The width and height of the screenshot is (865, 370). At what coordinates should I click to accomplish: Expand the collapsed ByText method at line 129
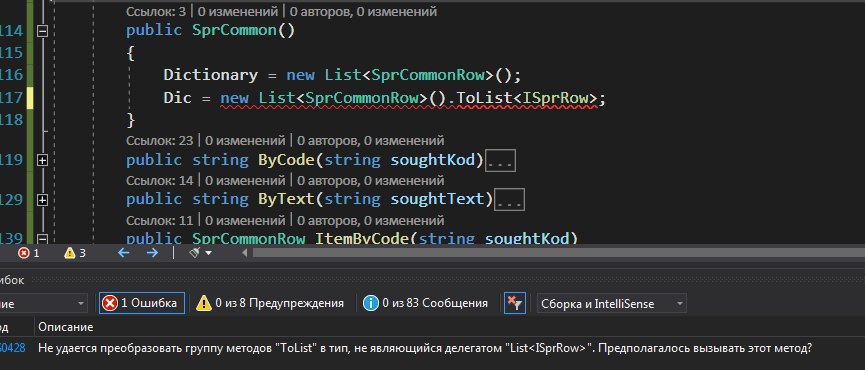[42, 200]
